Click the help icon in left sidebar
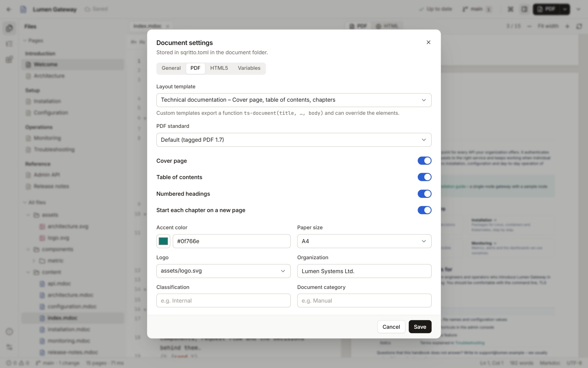This screenshot has height=368, width=588. pyautogui.click(x=9, y=332)
